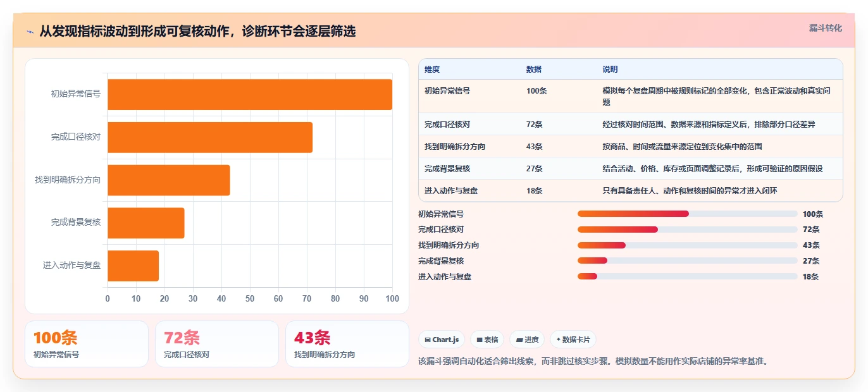Viewport: 868px width, 392px height.
Task: Click the 27条 value beside the progress bar
Action: tap(811, 261)
